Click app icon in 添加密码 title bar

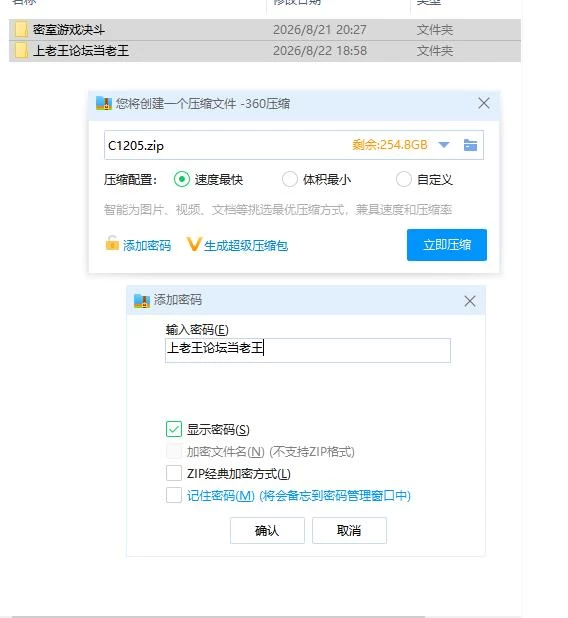[x=142, y=301]
